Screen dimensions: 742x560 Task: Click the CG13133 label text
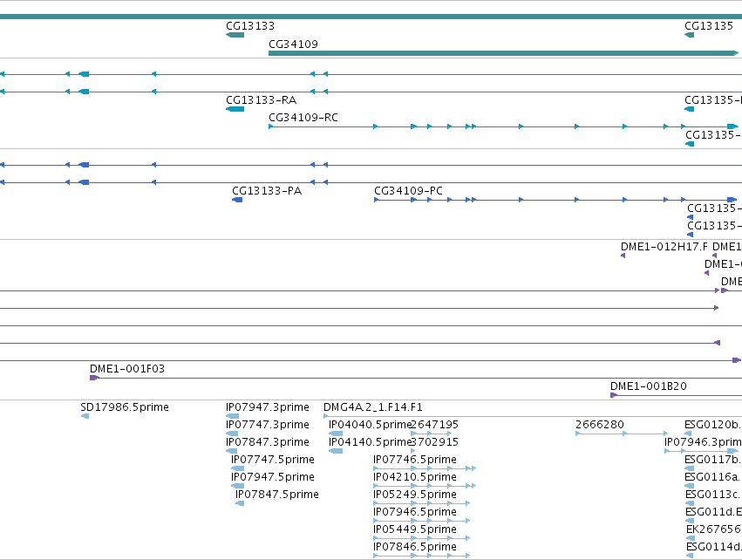point(250,26)
